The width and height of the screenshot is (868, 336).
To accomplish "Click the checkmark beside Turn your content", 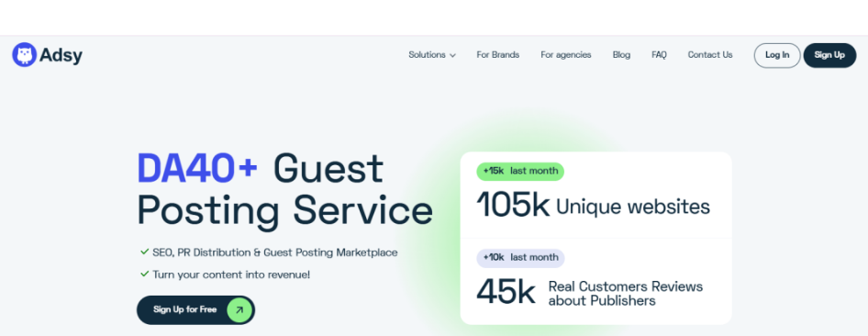I will (144, 274).
